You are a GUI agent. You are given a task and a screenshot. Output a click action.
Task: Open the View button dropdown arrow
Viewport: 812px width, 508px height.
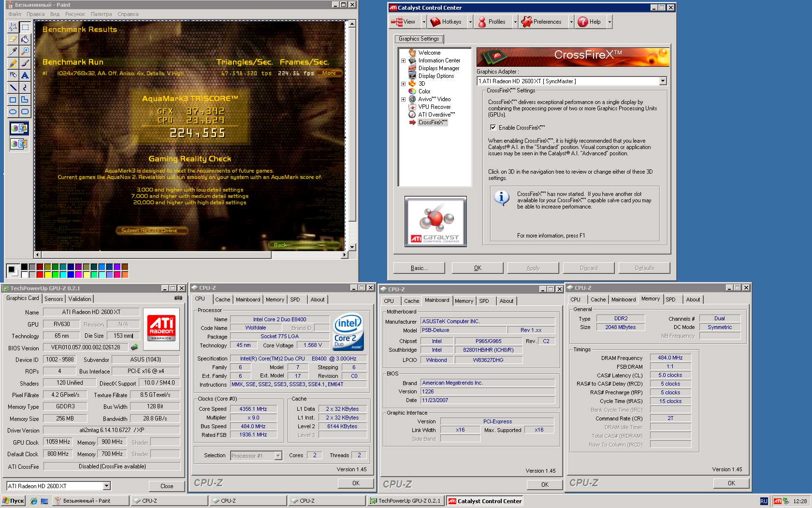click(424, 22)
